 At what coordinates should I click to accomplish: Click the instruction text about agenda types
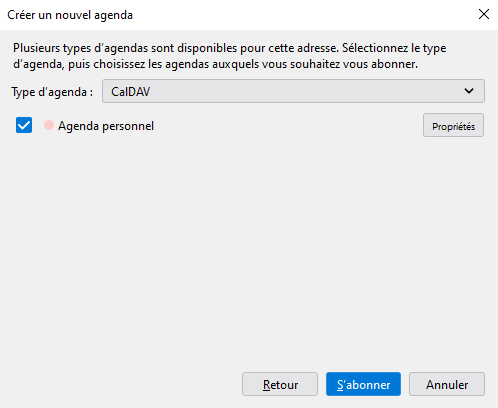click(229, 56)
